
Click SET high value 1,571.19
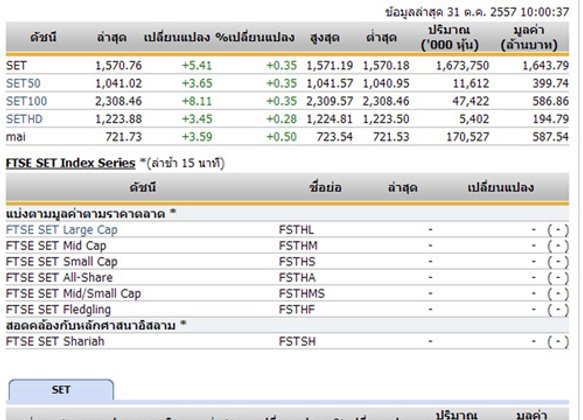coord(330,65)
